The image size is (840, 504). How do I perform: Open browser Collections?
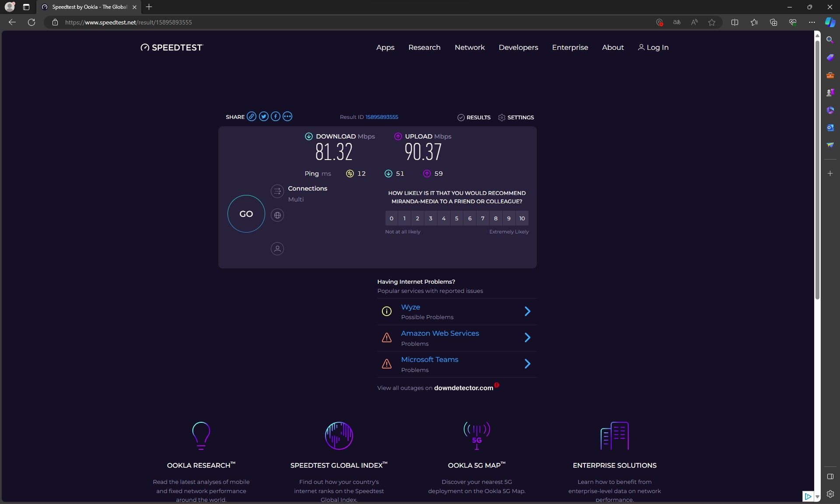[x=773, y=22]
